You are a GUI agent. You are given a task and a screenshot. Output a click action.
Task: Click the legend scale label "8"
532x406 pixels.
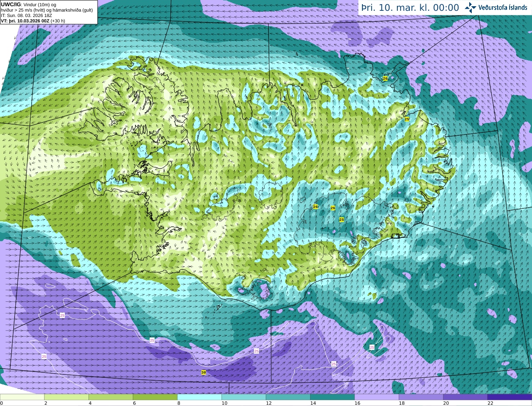tap(179, 403)
